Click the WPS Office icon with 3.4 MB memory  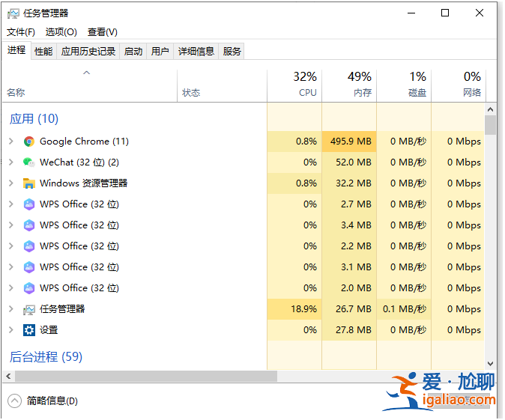point(29,225)
